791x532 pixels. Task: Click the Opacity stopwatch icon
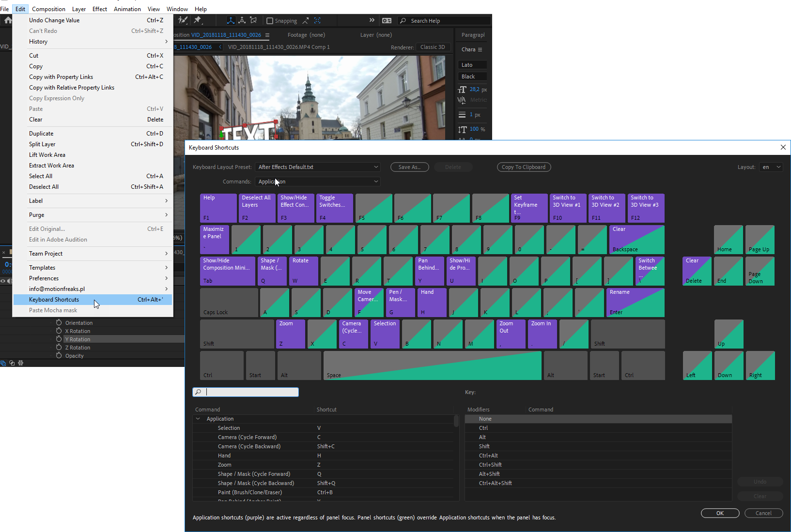59,356
